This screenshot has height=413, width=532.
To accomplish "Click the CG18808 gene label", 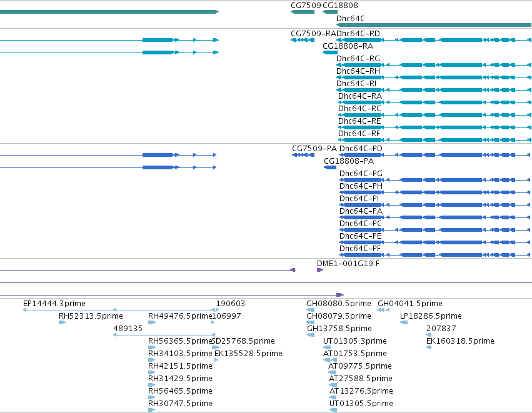I will (x=340, y=6).
